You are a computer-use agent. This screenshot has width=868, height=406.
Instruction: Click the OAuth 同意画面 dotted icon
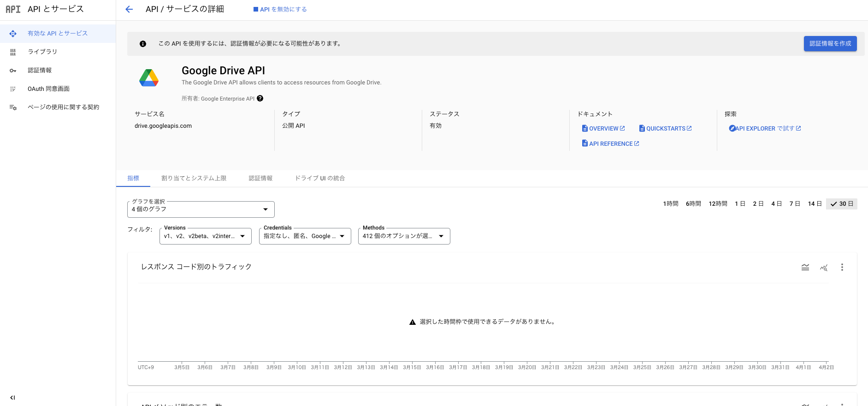click(13, 89)
